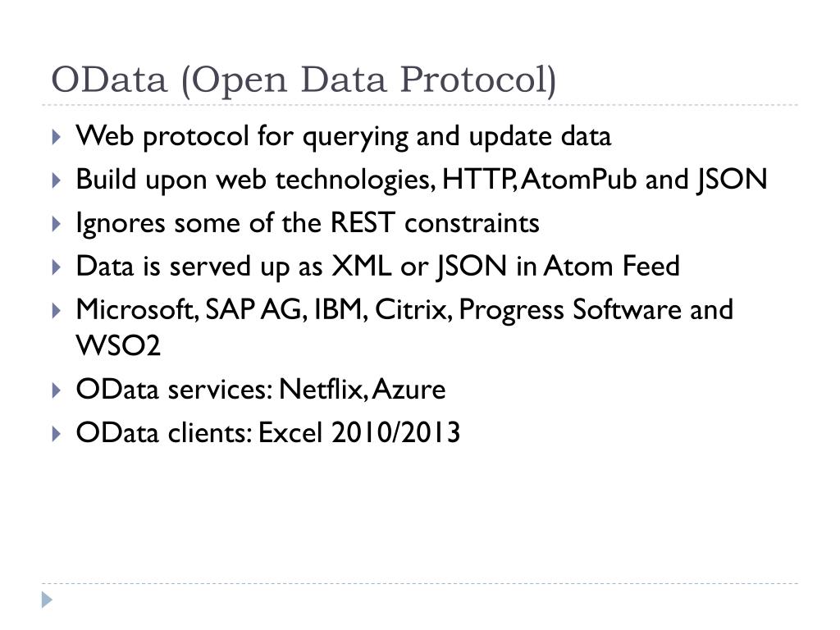This screenshot has width=840, height=630.
Task: Click the bullet arrow beside Microsoft, SAP AG line
Action: (57, 311)
